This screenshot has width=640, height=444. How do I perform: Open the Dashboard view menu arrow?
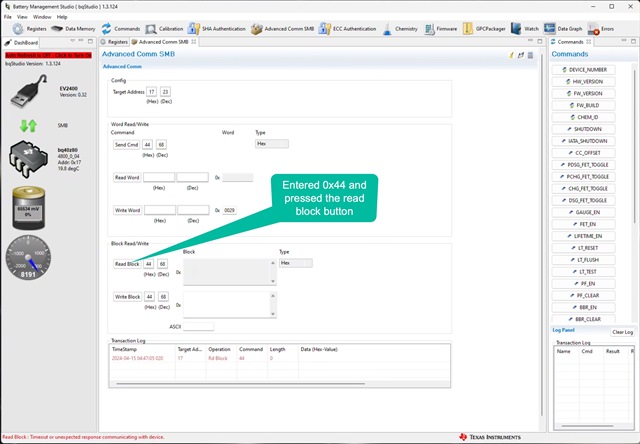pos(73,41)
